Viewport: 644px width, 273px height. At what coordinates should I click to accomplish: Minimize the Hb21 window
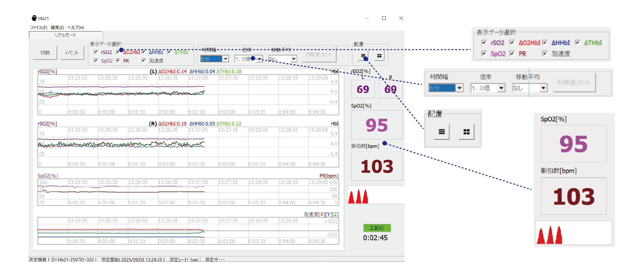[367, 18]
